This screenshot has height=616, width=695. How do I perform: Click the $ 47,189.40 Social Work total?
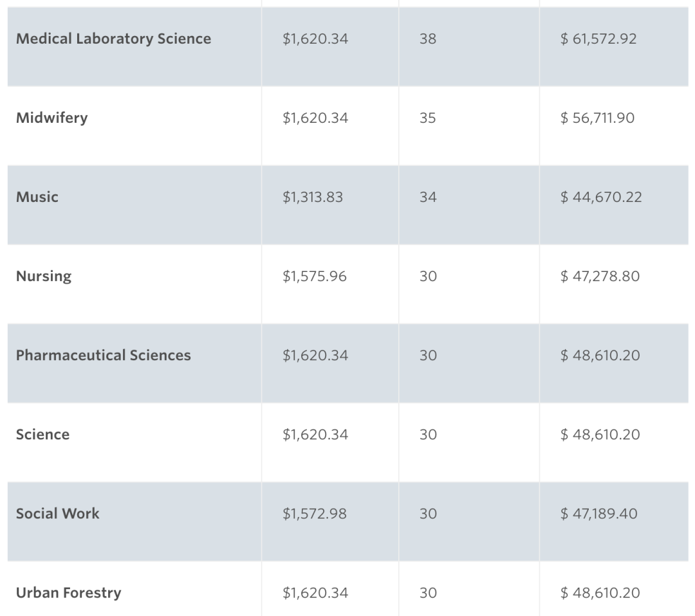[599, 514]
